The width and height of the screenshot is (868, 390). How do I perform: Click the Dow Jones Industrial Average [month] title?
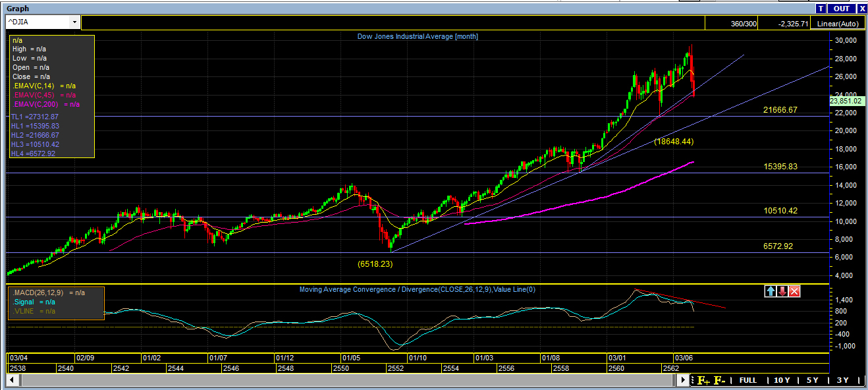point(418,36)
